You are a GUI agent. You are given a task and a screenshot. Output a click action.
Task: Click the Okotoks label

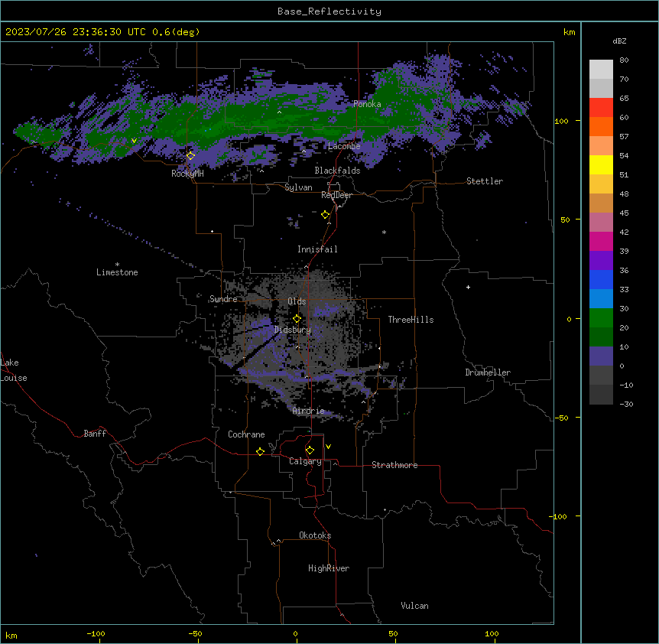(x=315, y=535)
